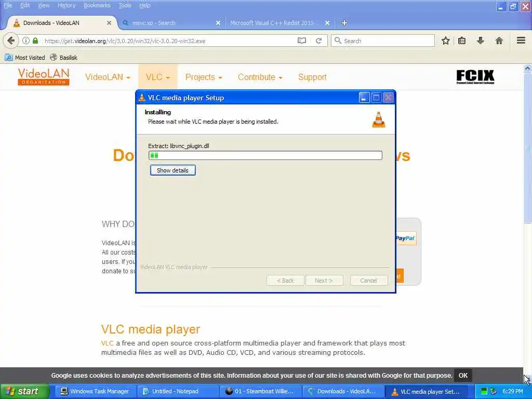
Task: Click the installer extraction progress bar
Action: tap(265, 155)
